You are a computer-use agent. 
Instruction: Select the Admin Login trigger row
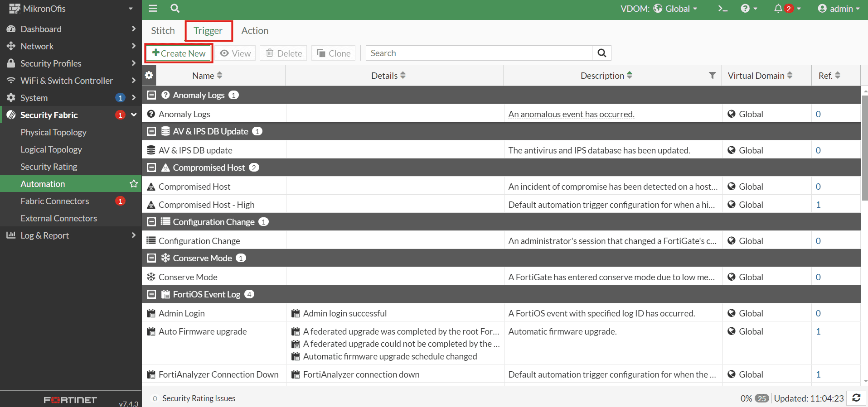[x=501, y=313]
